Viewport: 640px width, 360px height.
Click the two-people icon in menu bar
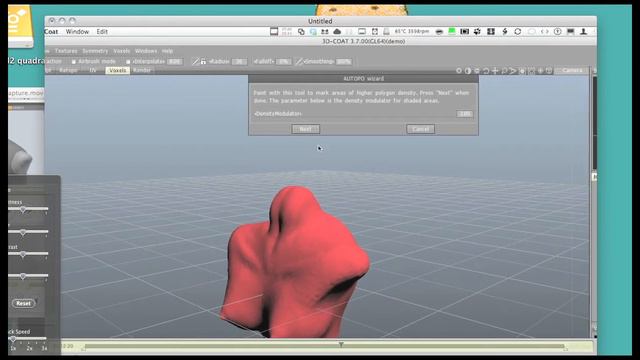325,31
